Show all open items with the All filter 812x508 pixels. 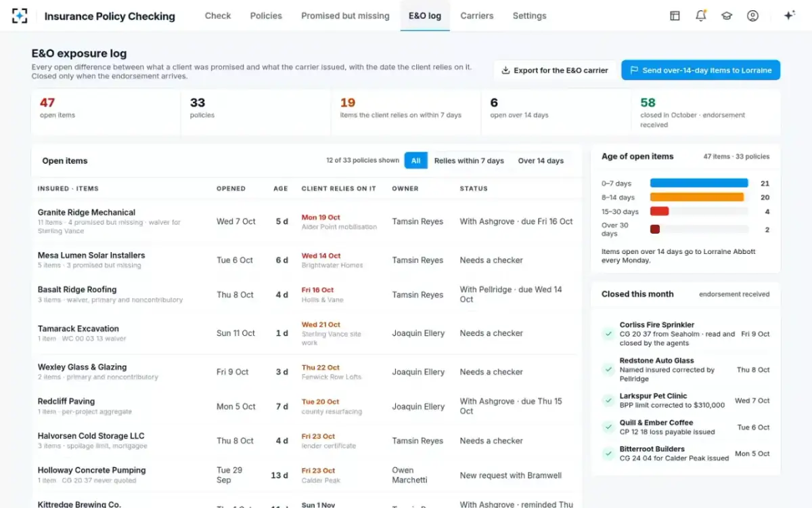(415, 161)
